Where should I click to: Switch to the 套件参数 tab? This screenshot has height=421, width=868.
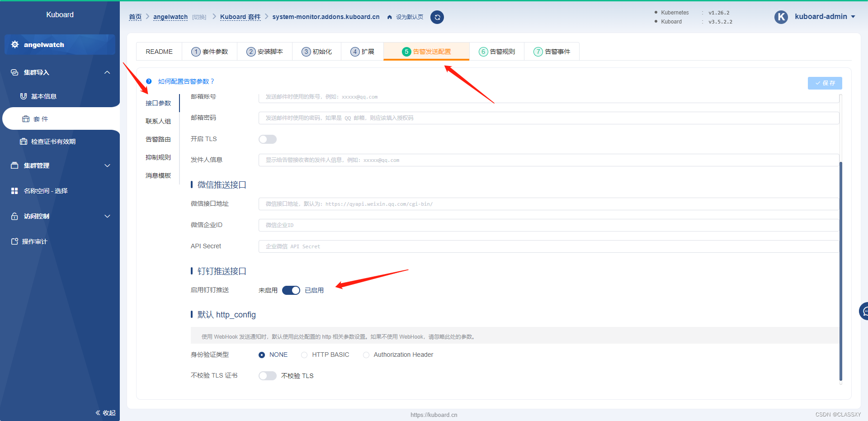[x=210, y=52]
